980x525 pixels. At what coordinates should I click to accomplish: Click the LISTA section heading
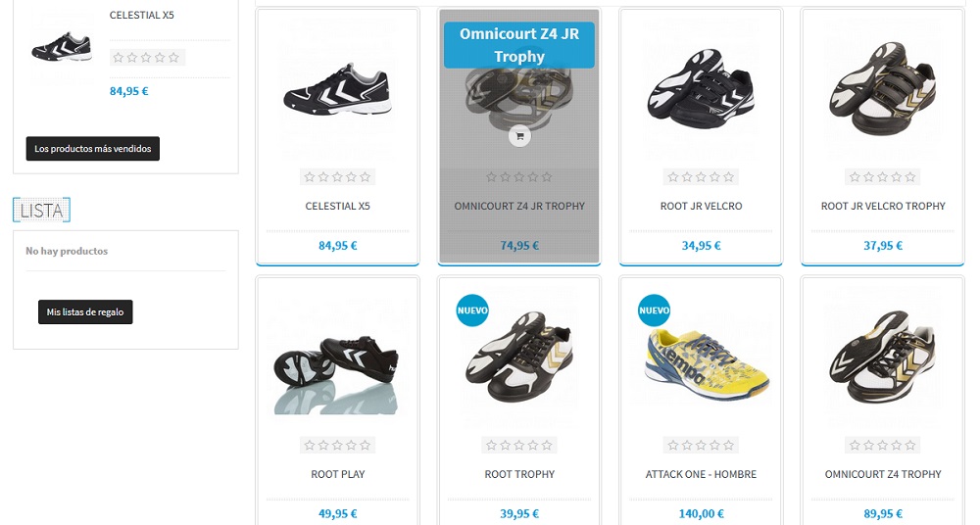click(41, 210)
